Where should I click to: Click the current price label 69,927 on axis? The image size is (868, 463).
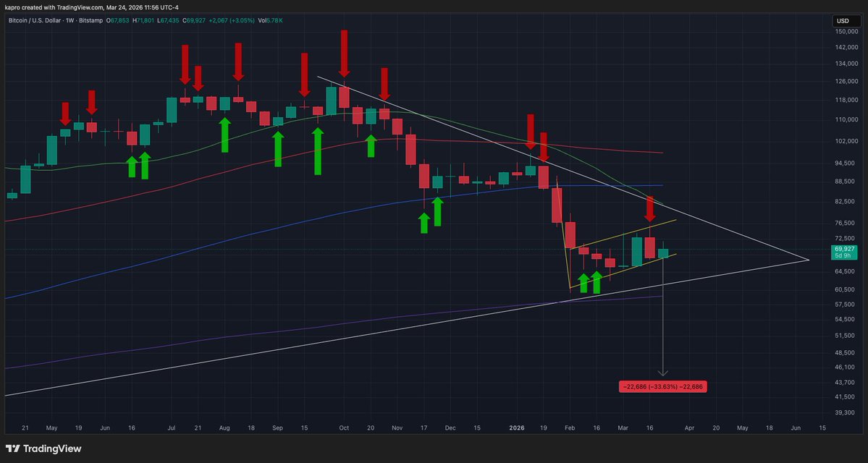coord(846,249)
